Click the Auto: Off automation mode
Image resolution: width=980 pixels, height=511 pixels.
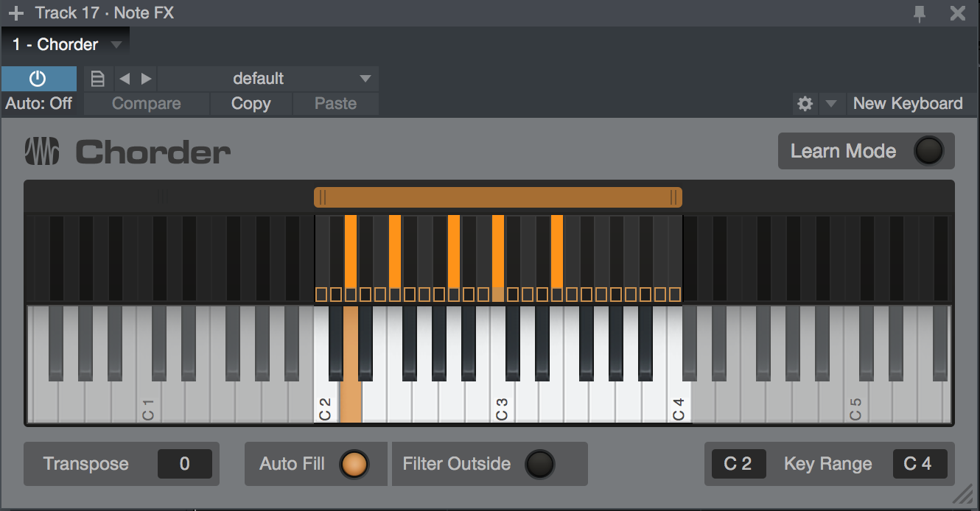tap(38, 104)
